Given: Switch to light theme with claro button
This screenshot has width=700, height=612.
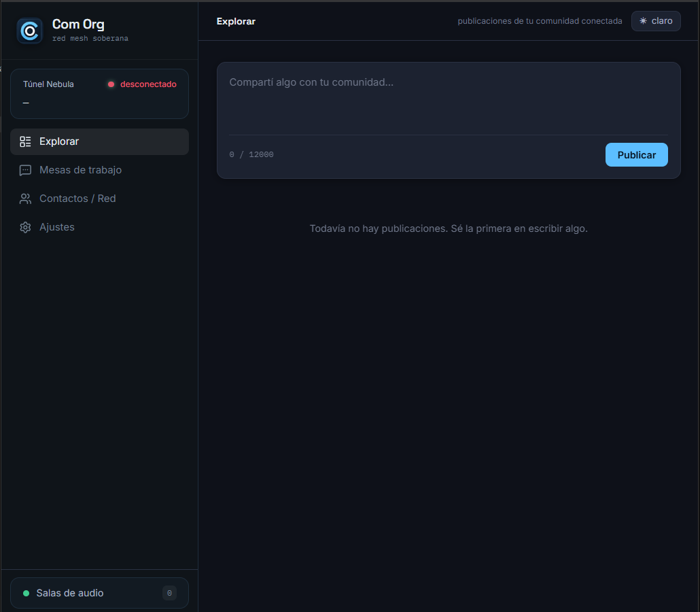Looking at the screenshot, I should pos(656,21).
